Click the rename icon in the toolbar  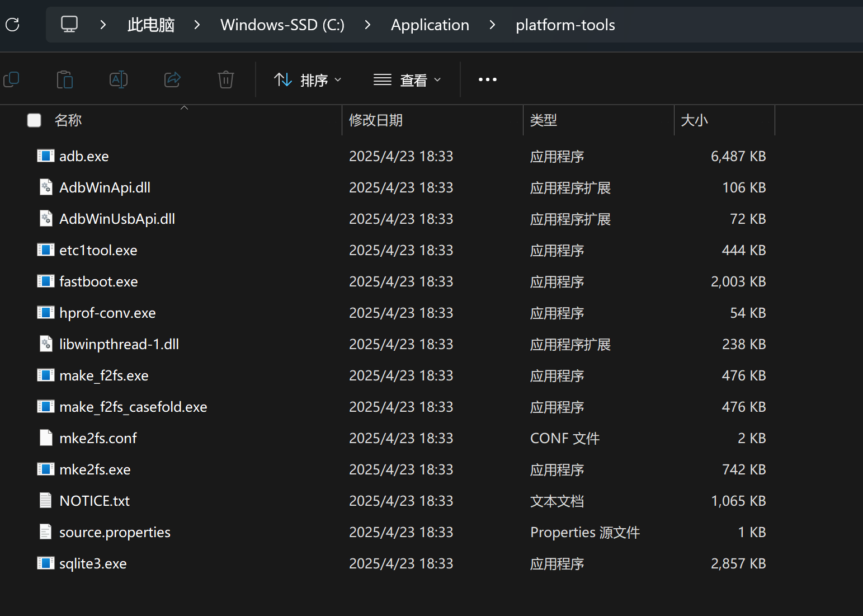(x=119, y=79)
